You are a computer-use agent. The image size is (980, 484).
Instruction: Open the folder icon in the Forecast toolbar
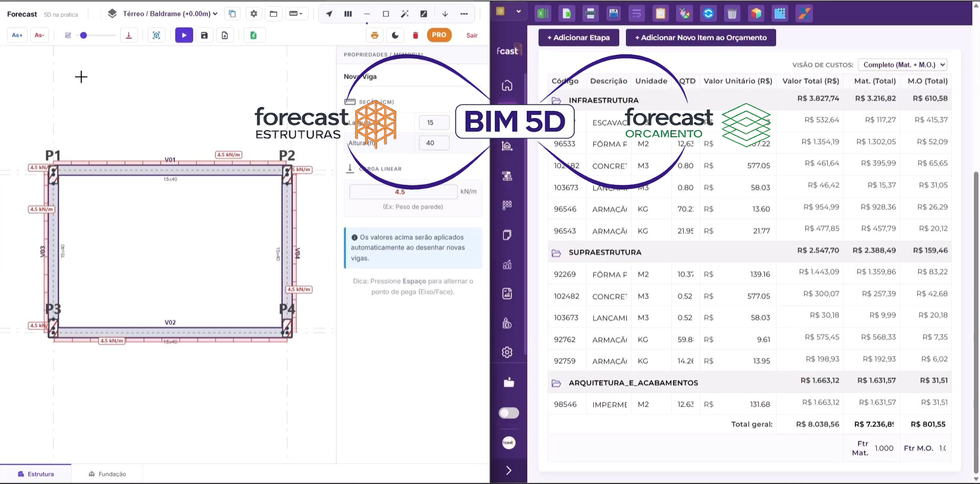[x=273, y=14]
